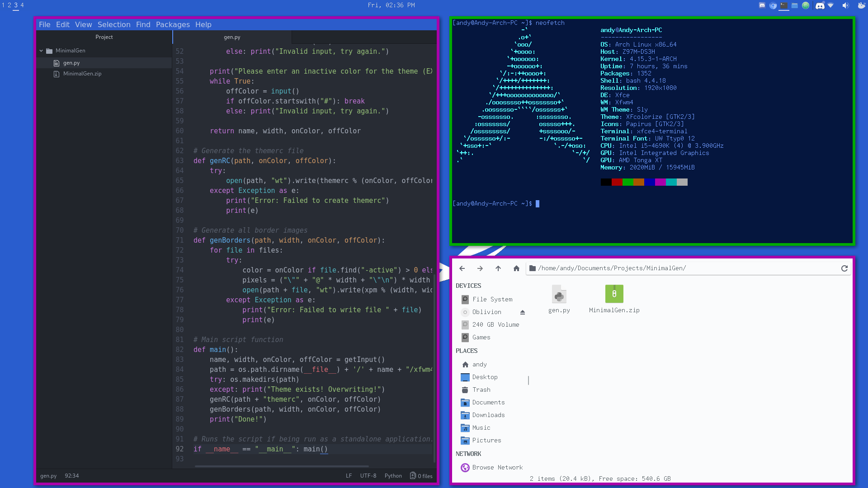The image size is (868, 488).
Task: Open the Help menu in Atom
Action: coord(203,24)
